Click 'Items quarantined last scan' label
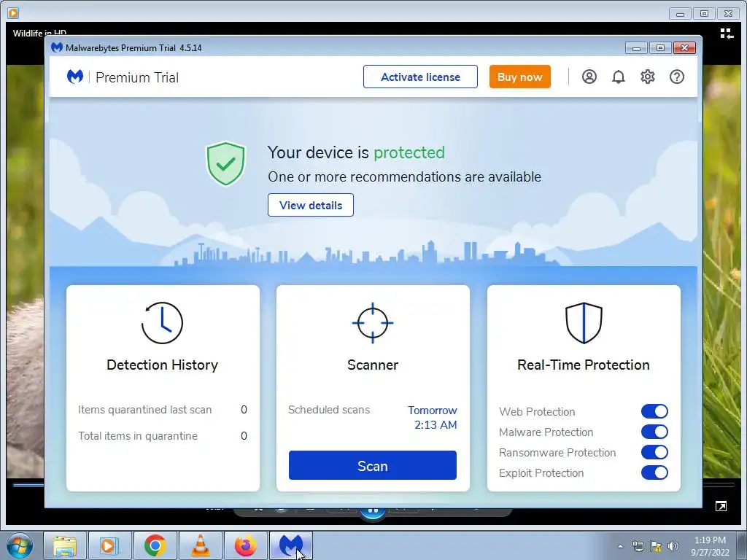 click(145, 410)
